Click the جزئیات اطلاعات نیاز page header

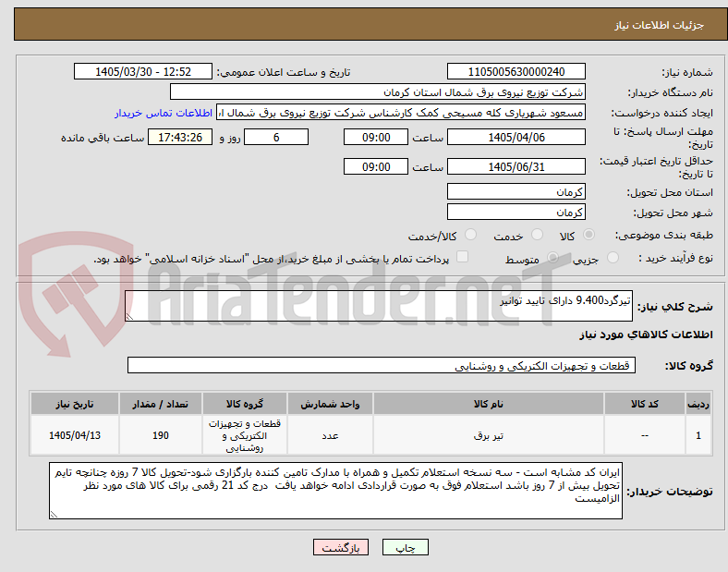659,25
